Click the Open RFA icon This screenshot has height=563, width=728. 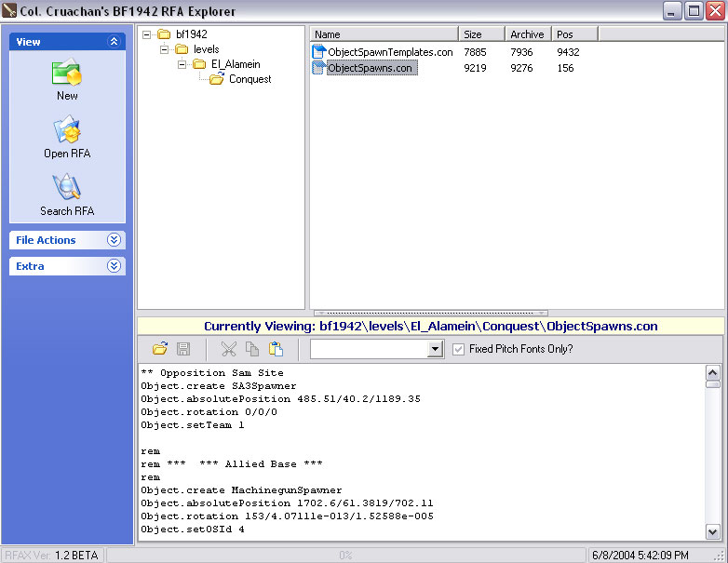pos(67,129)
